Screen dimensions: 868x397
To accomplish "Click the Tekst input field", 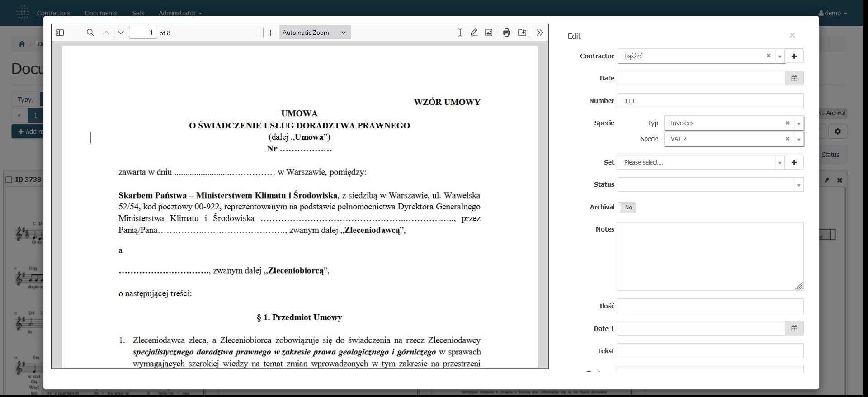I will point(711,351).
